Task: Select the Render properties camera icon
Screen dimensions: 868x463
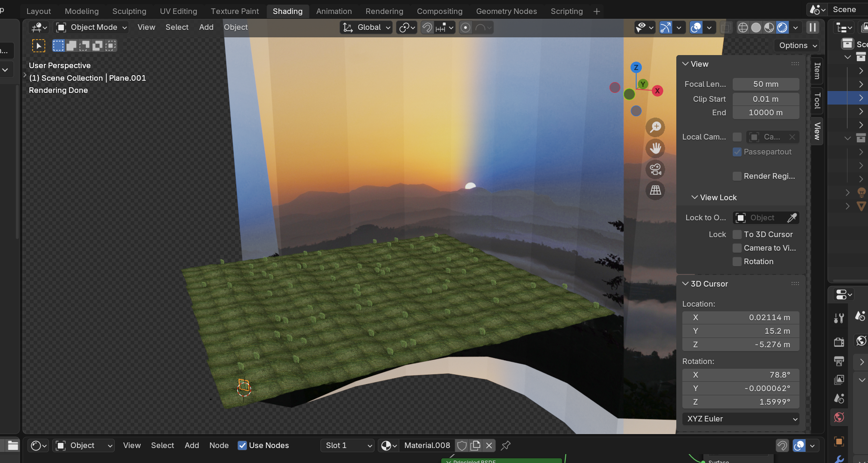Action: point(839,342)
